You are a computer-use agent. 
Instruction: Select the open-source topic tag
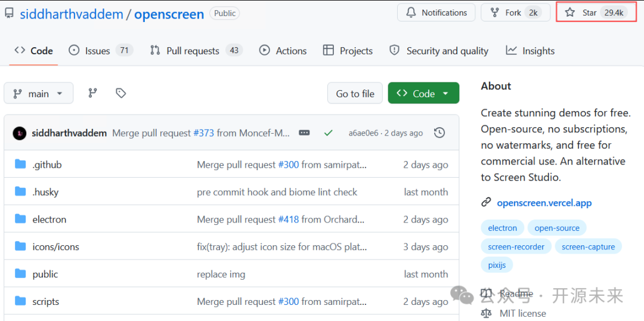pos(557,228)
